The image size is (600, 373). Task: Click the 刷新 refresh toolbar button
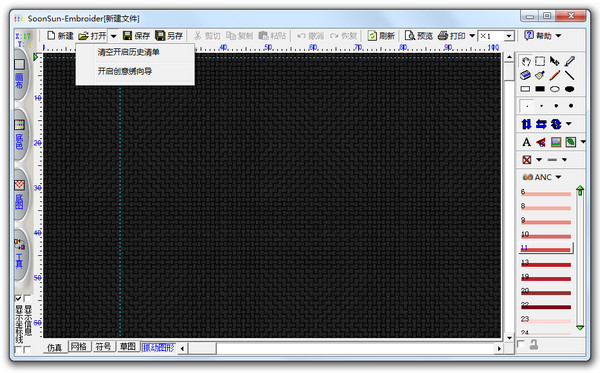click(381, 36)
